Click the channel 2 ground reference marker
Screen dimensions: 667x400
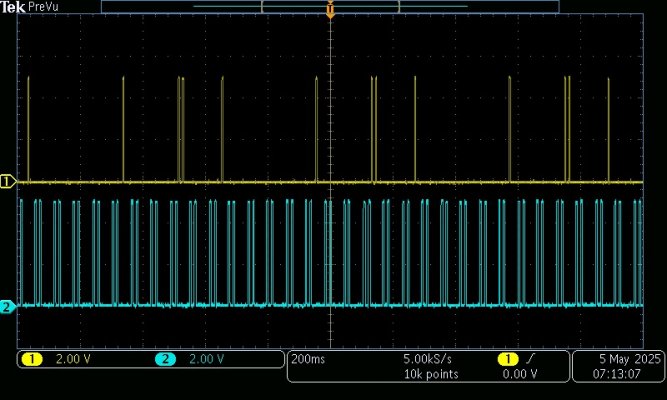[8, 306]
